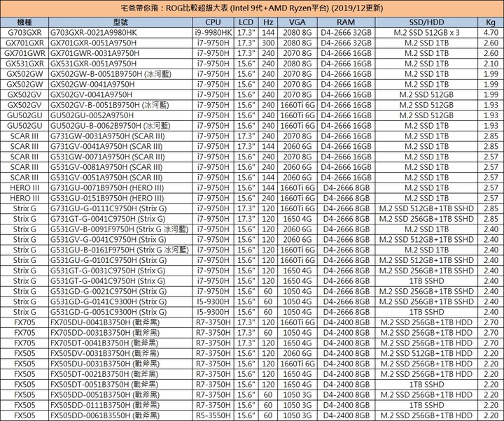Image resolution: width=504 pixels, height=421 pixels.
Task: Select model cell GX531GXR-0051A9750H
Action: (x=120, y=64)
